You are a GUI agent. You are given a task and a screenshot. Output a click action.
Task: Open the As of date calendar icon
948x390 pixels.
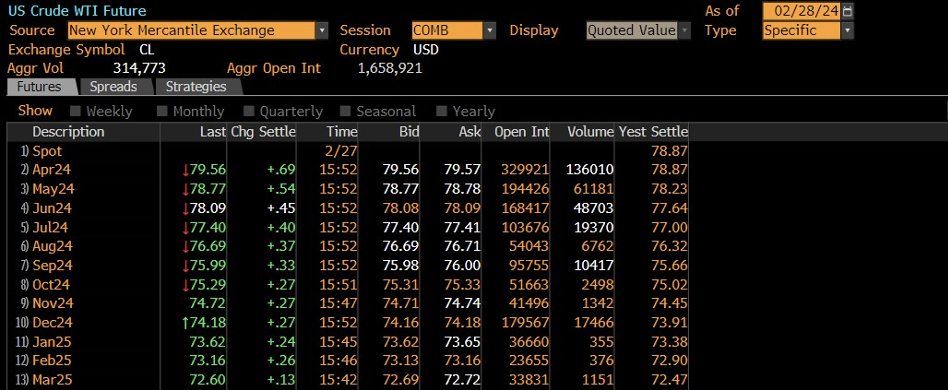(x=848, y=11)
